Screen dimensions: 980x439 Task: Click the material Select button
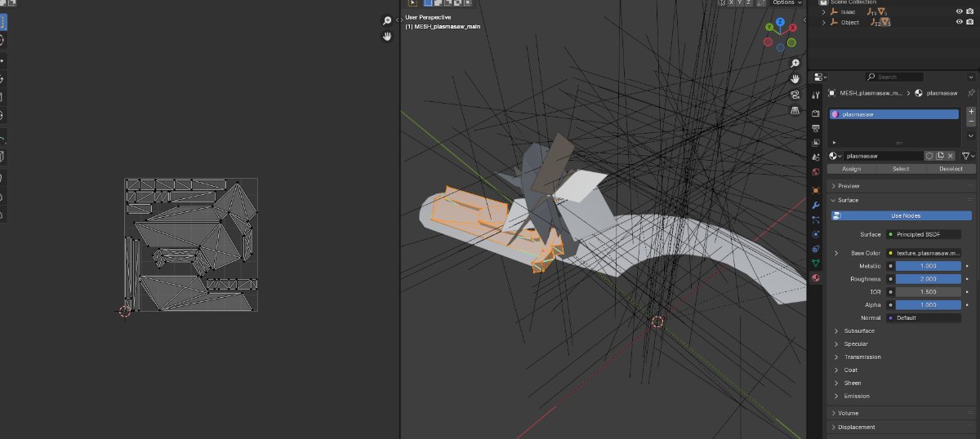tap(902, 169)
